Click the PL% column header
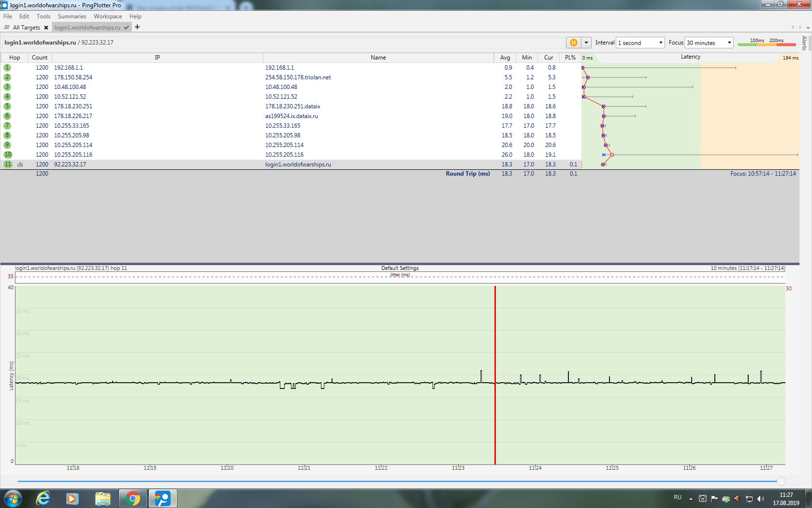Viewport: 812px width, 508px height. 570,58
